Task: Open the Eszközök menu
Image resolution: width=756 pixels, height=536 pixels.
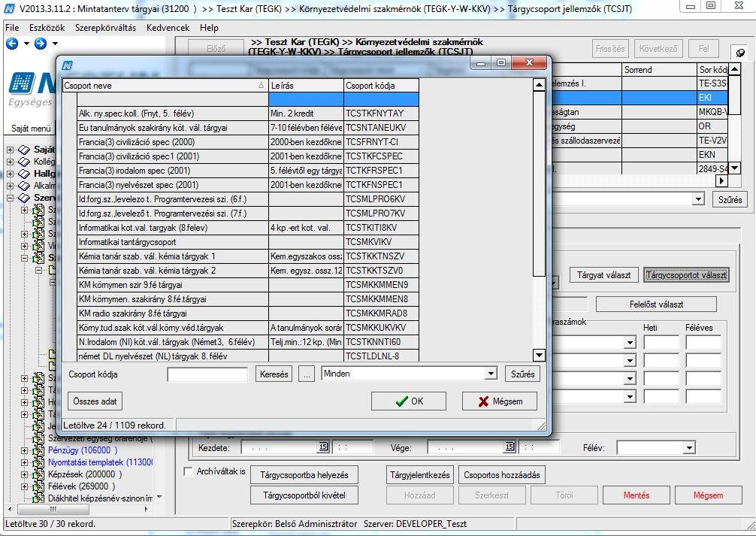Action: (47, 28)
